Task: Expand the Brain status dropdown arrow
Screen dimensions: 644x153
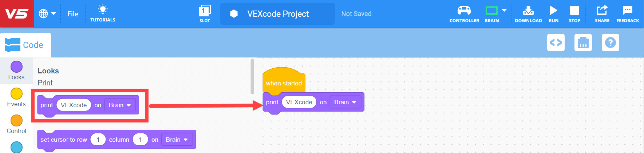Action: [504, 10]
